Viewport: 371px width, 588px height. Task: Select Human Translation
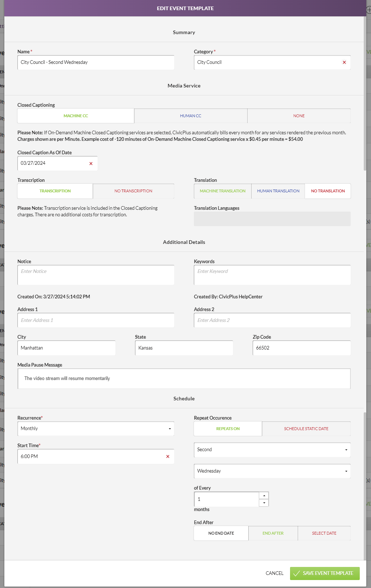pos(278,191)
